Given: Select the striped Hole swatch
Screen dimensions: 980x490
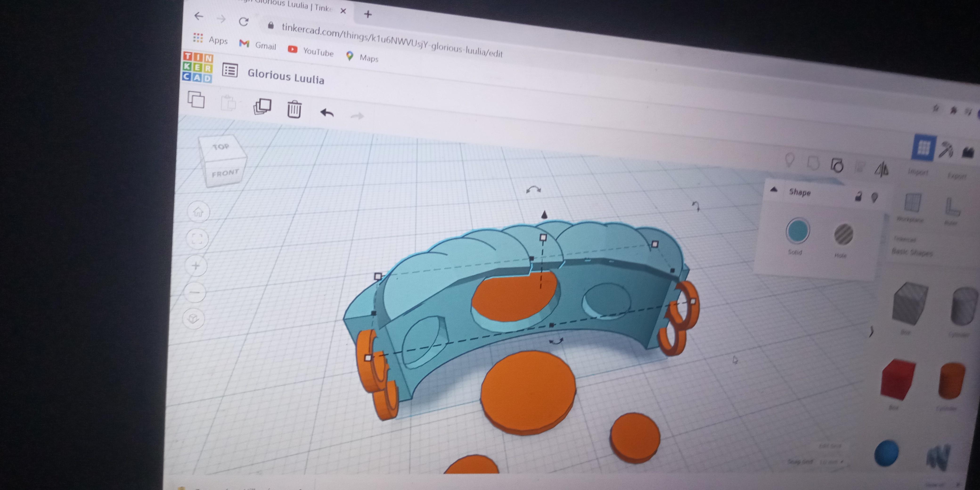Looking at the screenshot, I should [843, 234].
